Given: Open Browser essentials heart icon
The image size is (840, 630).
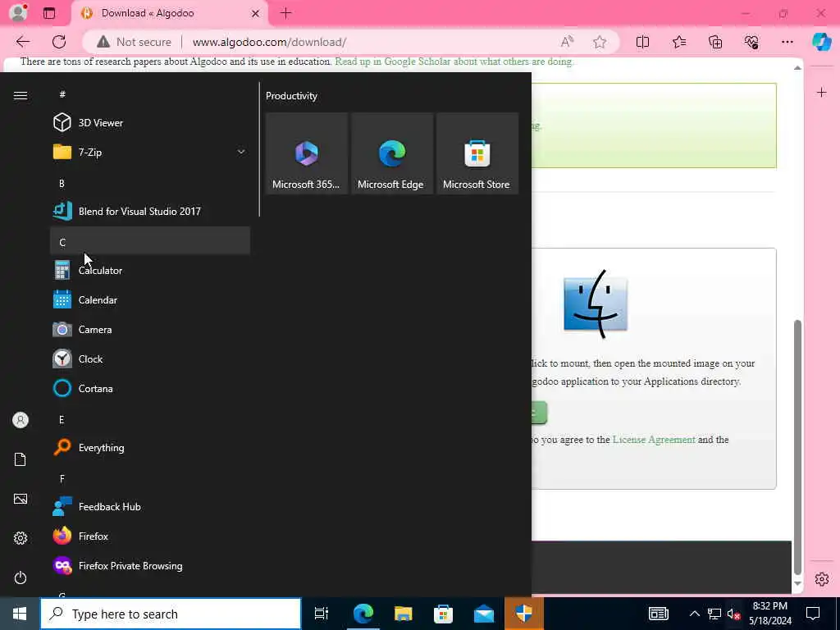Looking at the screenshot, I should [751, 42].
